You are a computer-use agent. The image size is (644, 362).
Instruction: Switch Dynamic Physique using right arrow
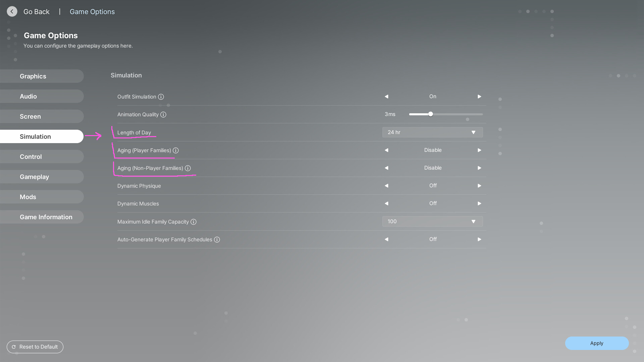click(x=479, y=186)
